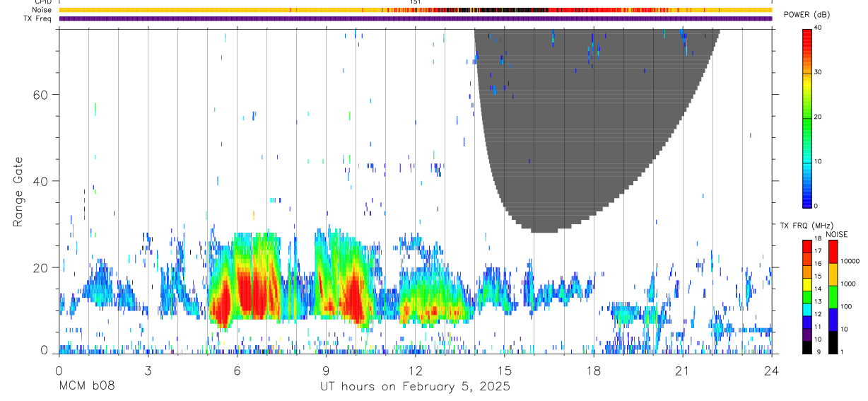This screenshot has height=401, width=868.
Task: Click the "NOISE" legend title
Action: (x=837, y=235)
